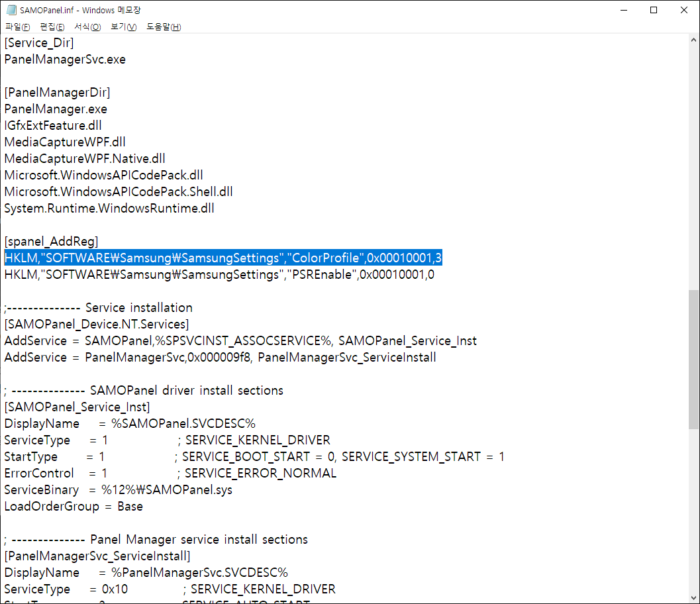The image size is (700, 604).
Task: Click the Notepad icon in title bar
Action: click(x=11, y=10)
